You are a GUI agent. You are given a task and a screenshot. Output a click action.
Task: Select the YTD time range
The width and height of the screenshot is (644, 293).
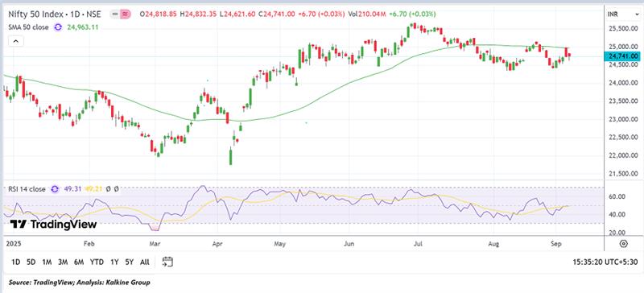pos(97,262)
